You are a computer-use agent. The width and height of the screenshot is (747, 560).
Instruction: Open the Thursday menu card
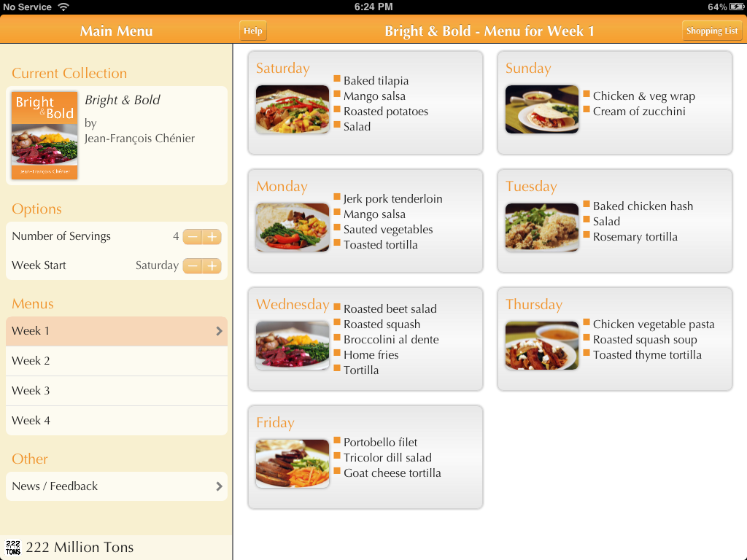click(x=614, y=339)
